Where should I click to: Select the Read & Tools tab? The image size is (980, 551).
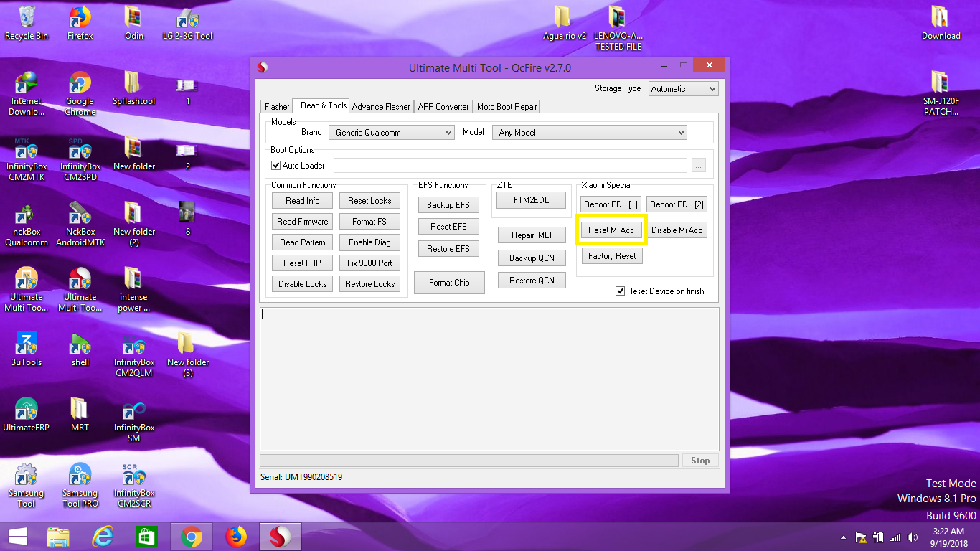[x=323, y=105]
